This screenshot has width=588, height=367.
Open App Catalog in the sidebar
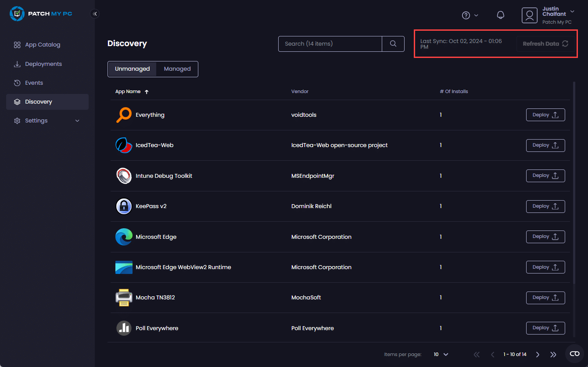tap(43, 45)
